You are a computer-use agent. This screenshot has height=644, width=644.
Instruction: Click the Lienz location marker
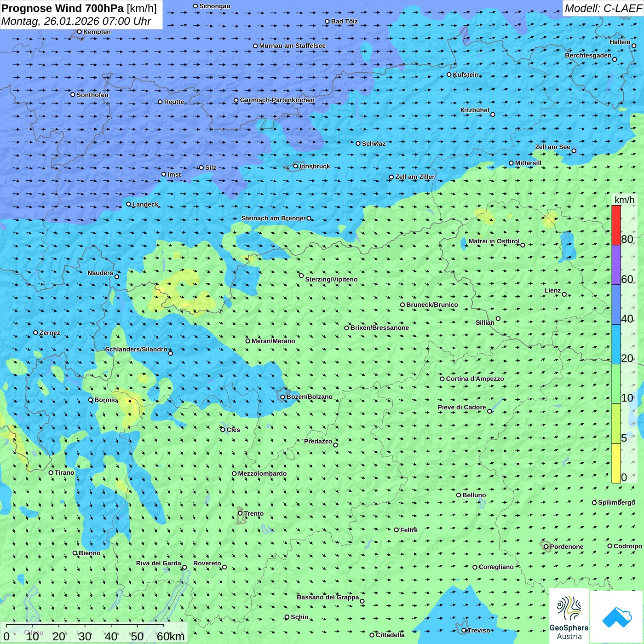coord(564,294)
